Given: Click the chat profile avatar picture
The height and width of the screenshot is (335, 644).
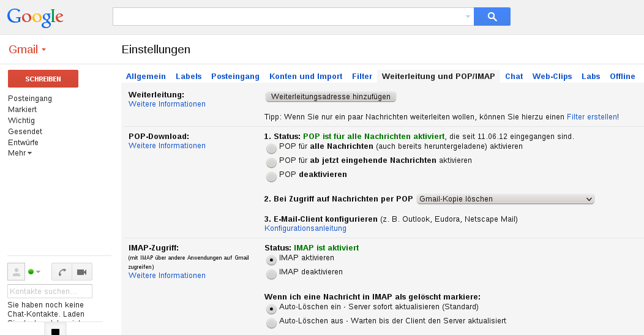Looking at the screenshot, I should (17, 272).
